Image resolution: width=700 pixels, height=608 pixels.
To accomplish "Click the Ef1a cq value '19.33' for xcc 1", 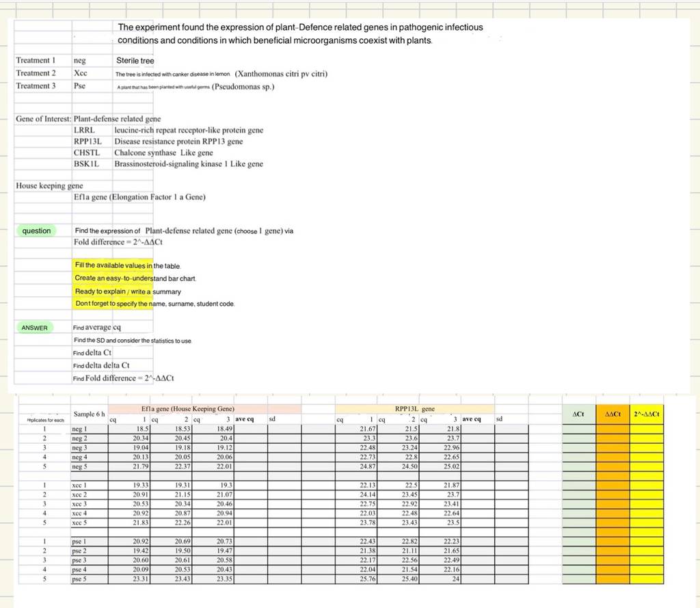I will tap(129, 485).
